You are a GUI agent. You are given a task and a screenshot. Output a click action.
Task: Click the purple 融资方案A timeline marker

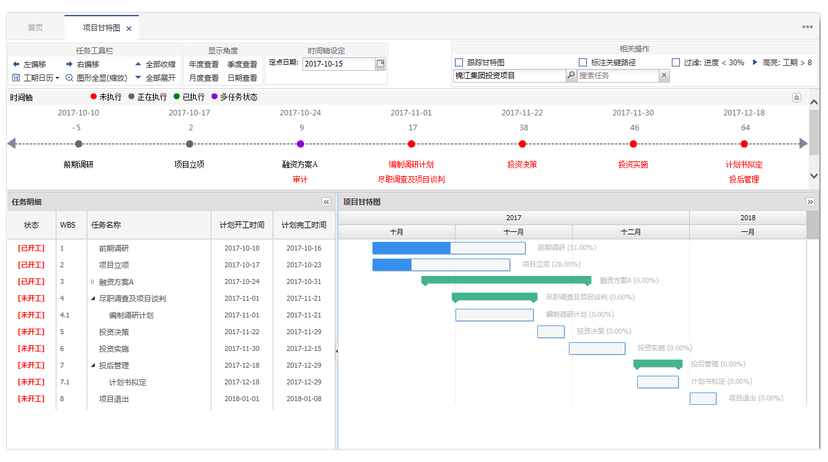tap(300, 144)
